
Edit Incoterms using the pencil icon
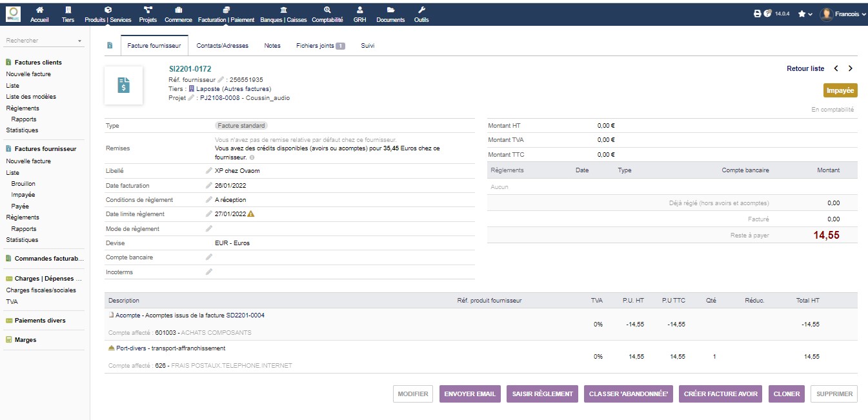(x=208, y=272)
